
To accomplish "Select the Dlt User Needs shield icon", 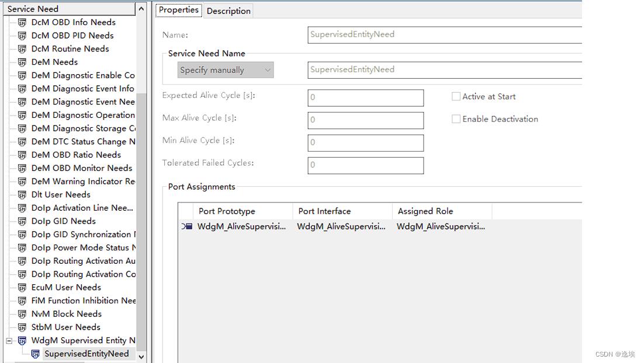I will tap(22, 194).
